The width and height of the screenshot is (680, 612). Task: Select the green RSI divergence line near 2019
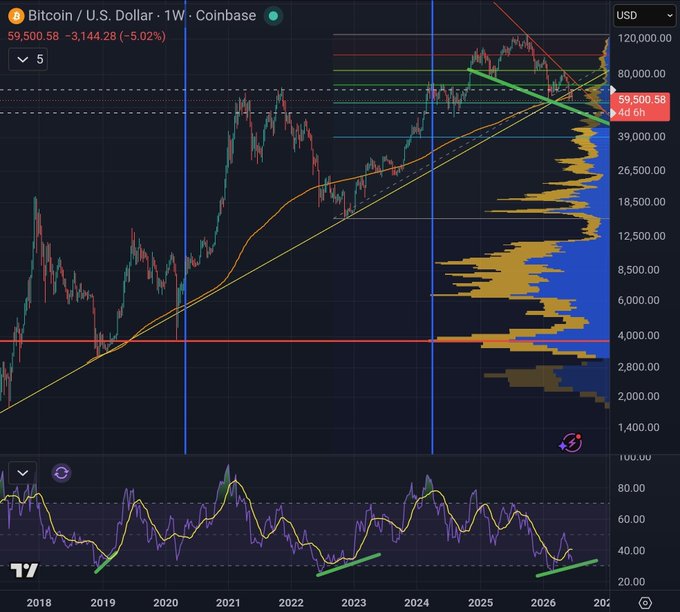coord(105,563)
